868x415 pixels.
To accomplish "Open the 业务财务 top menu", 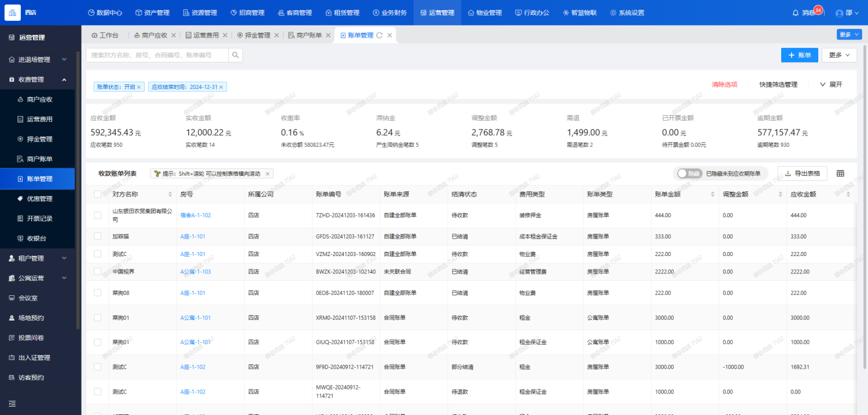I will 390,13.
